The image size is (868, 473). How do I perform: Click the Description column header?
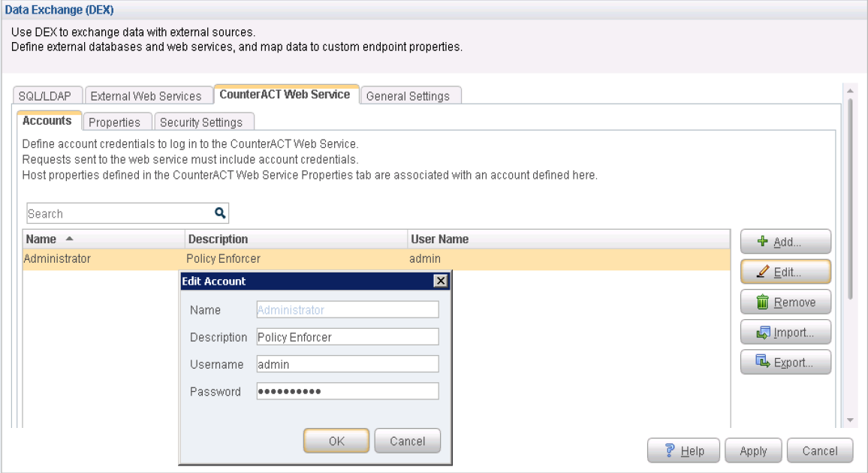point(296,239)
